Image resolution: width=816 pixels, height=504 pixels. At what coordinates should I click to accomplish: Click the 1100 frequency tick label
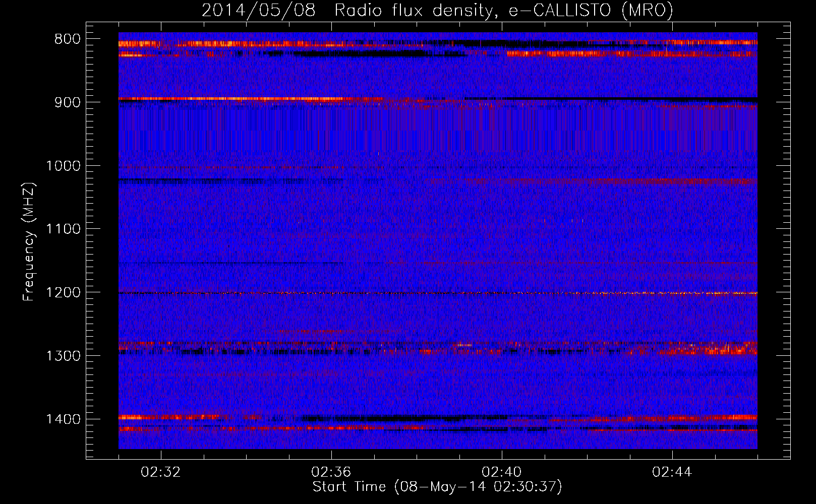(63, 229)
